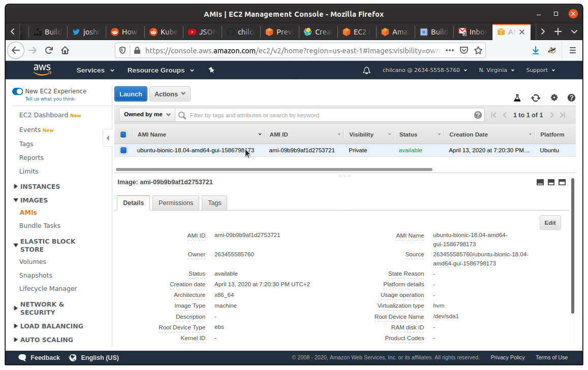
Task: Reload the page in Firefox
Action: 49,51
